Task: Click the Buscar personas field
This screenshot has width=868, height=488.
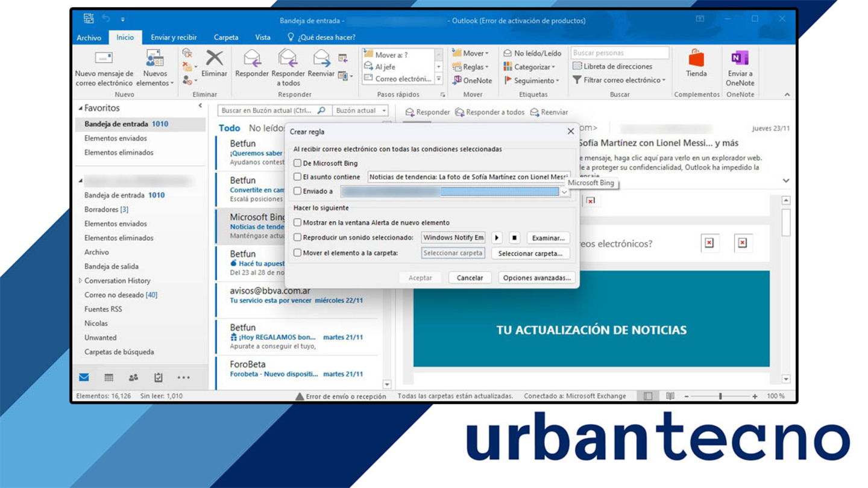Action: 620,53
